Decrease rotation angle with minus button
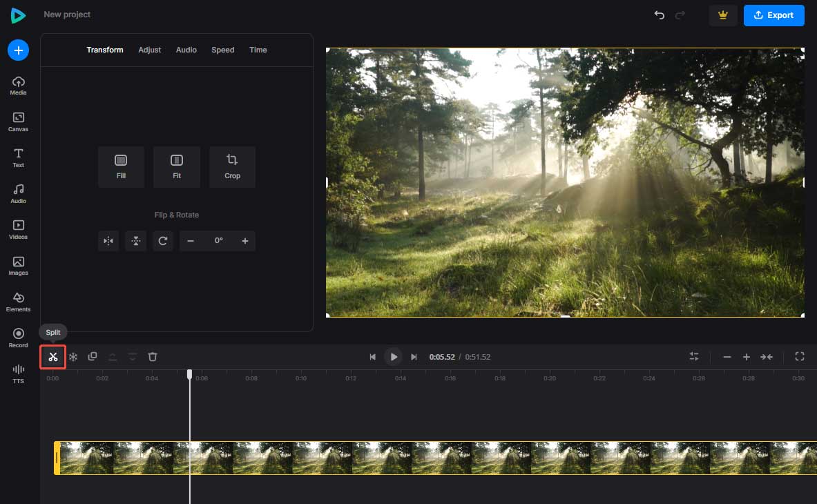Image resolution: width=817 pixels, height=504 pixels. click(191, 241)
